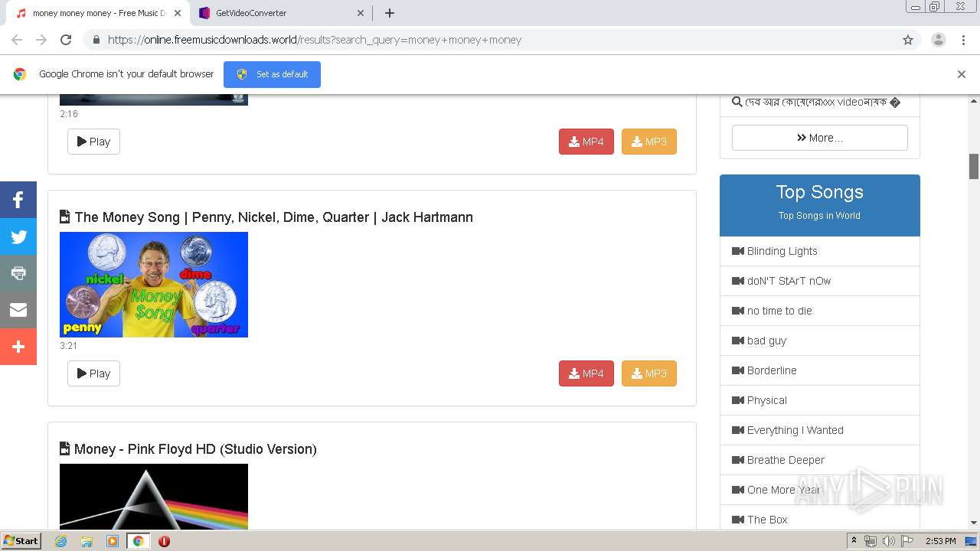This screenshot has width=980, height=551.
Task: Download the 2:16 track as MP3
Action: 649,142
